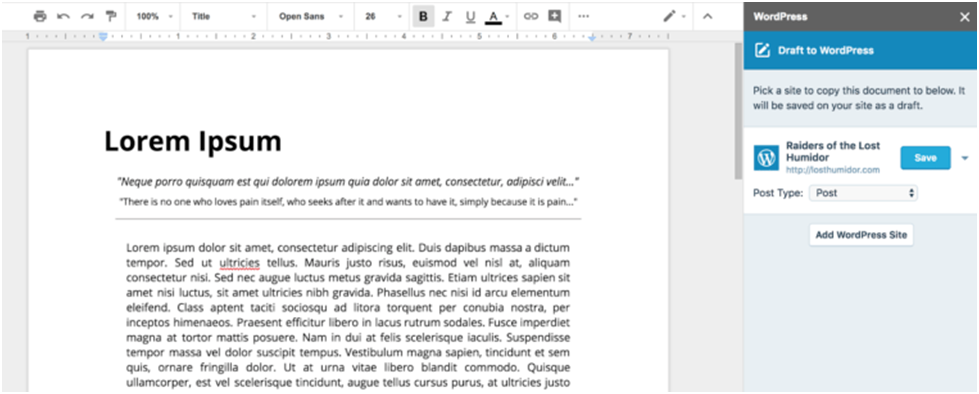Click the Insert link icon

pos(531,16)
